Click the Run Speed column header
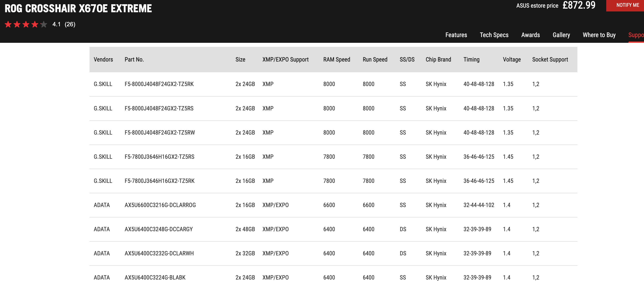 tap(375, 60)
